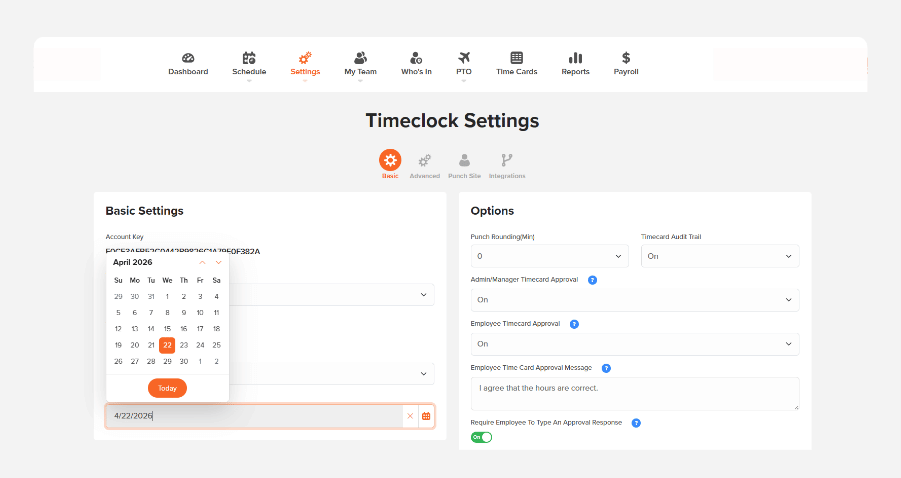Viewport: 901px width, 478px height.
Task: Show help for Employee Timecard Approval
Action: click(574, 324)
